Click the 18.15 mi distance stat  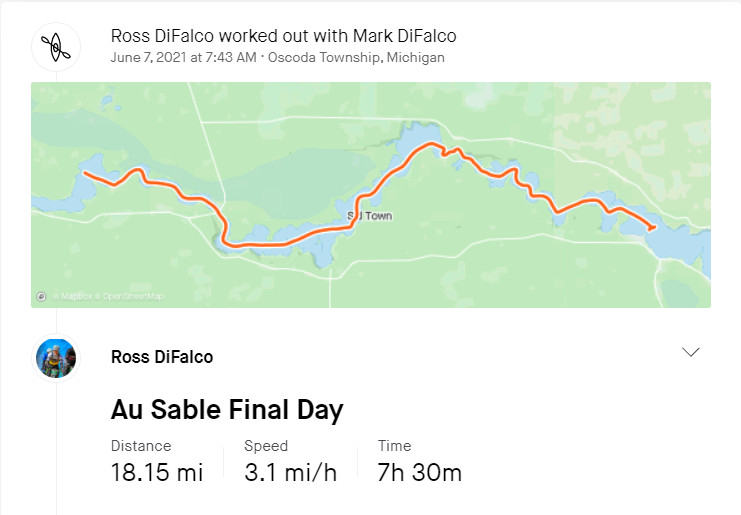coord(157,472)
